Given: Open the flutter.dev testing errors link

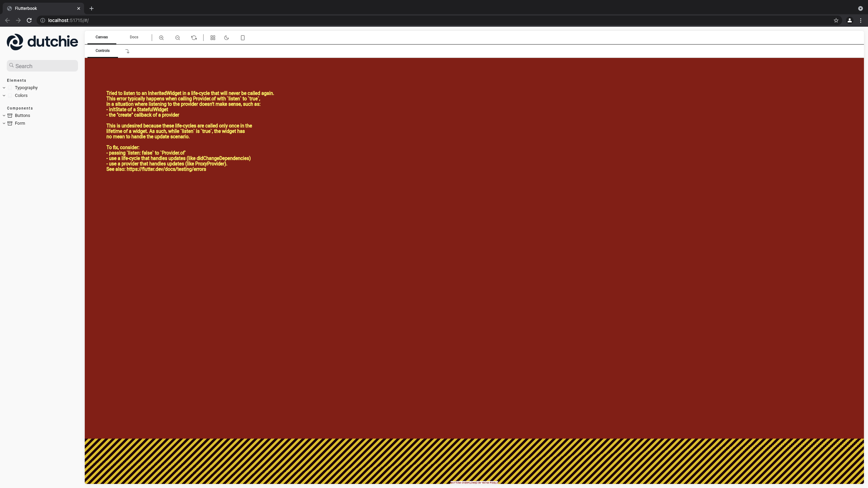Looking at the screenshot, I should tap(166, 169).
